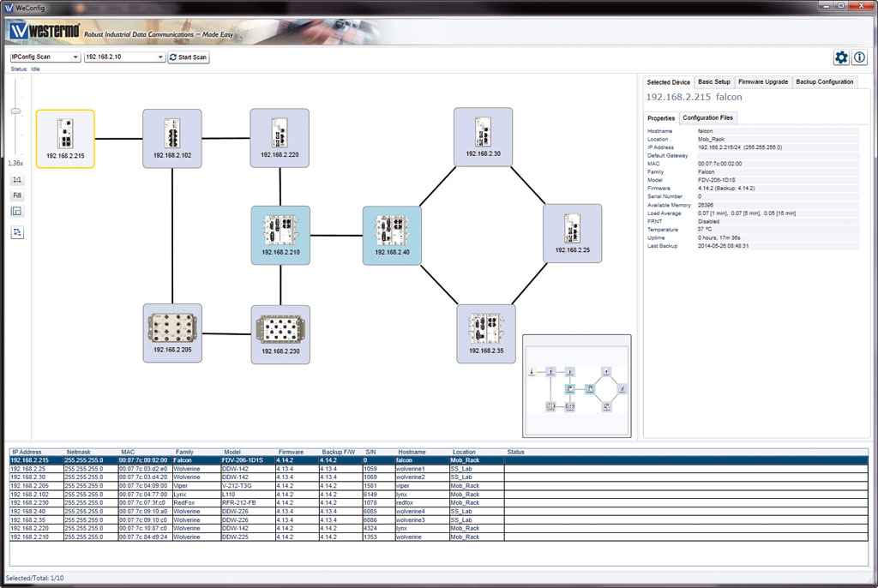Open the IPConfig Scan dropdown

45,57
